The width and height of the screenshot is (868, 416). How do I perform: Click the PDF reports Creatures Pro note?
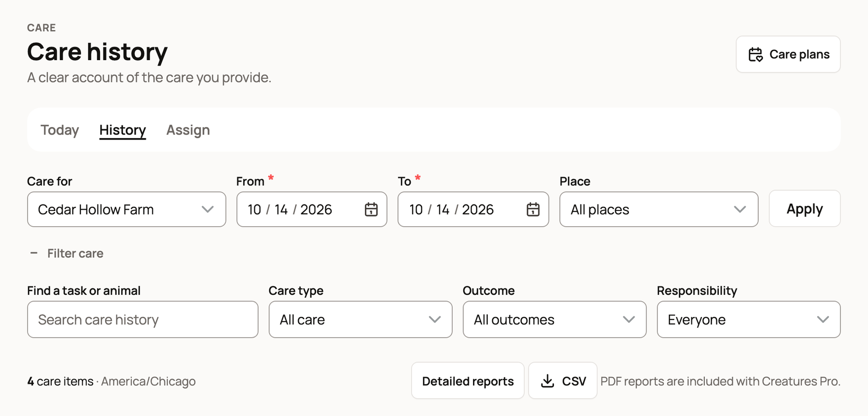pyautogui.click(x=721, y=381)
